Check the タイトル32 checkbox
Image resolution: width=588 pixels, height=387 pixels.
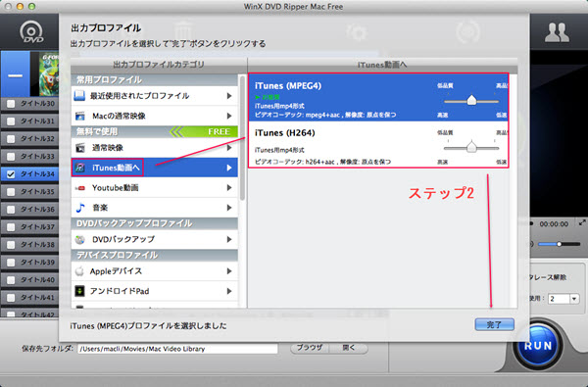(x=11, y=139)
